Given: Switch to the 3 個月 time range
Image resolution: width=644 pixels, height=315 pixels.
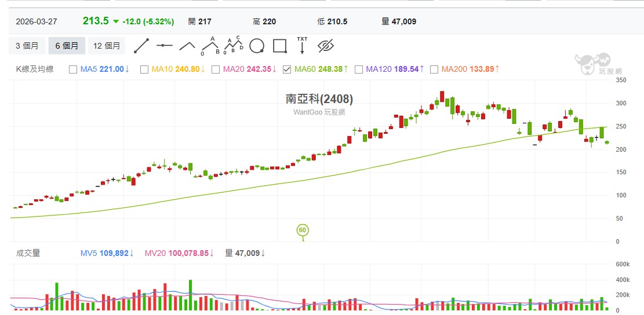Looking at the screenshot, I should tap(27, 46).
